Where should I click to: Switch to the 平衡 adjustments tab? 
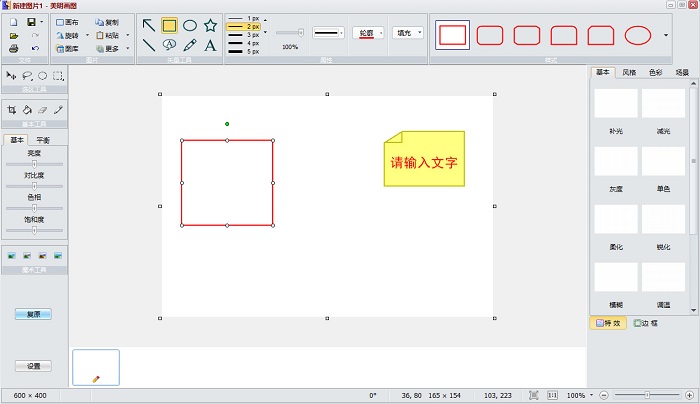[x=43, y=140]
